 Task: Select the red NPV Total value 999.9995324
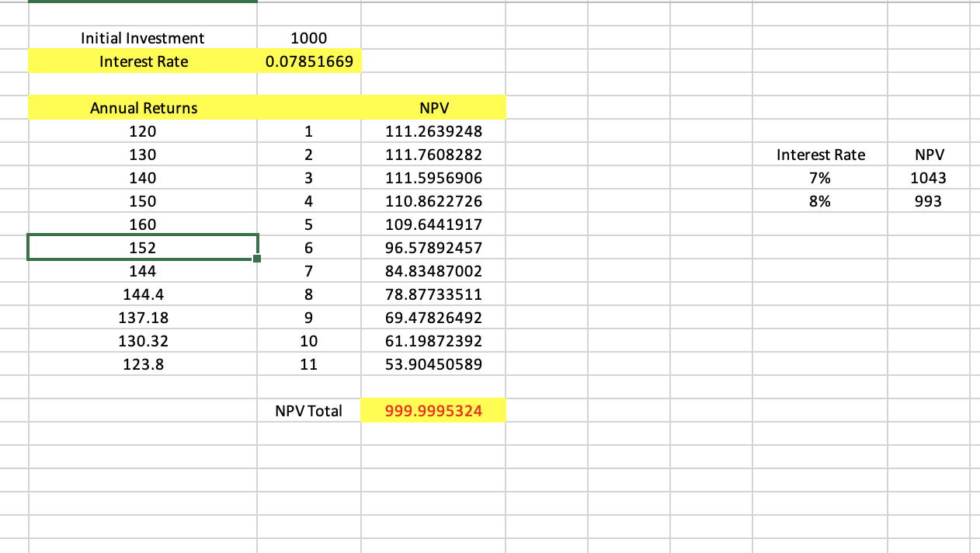[433, 411]
